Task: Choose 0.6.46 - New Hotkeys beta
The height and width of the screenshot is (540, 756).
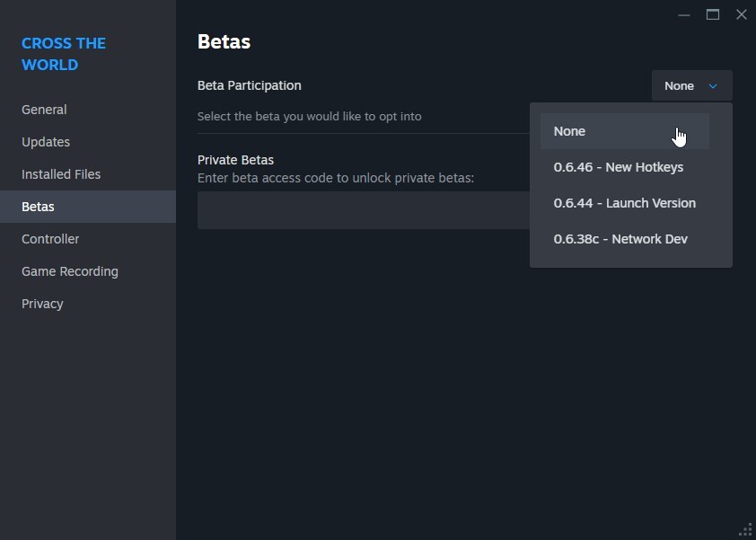Action: tap(624, 167)
